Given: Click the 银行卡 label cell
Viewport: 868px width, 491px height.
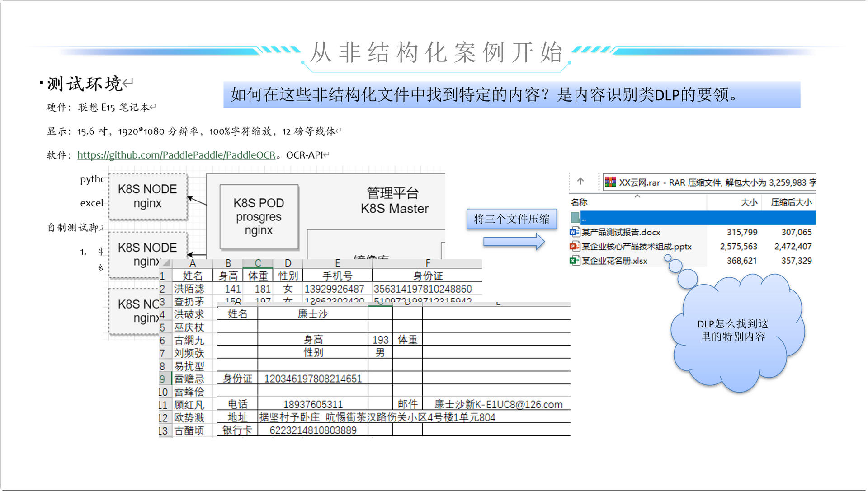Looking at the screenshot, I should coord(237,430).
